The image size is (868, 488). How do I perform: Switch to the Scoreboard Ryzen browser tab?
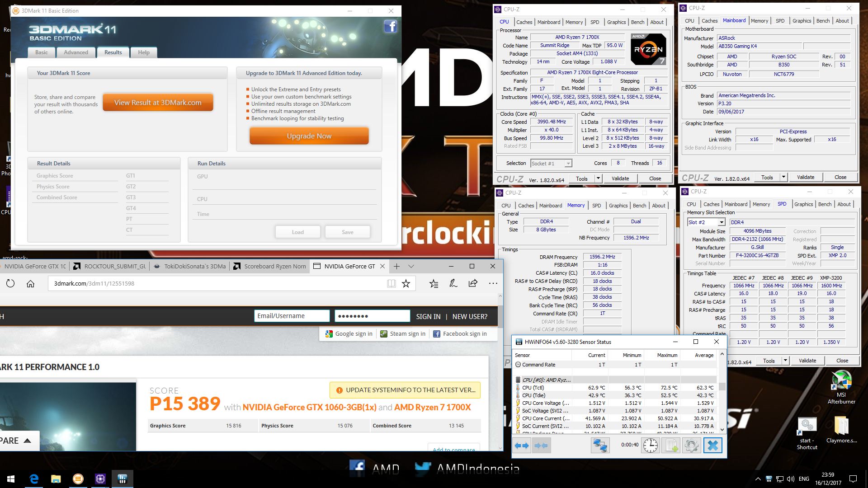270,266
